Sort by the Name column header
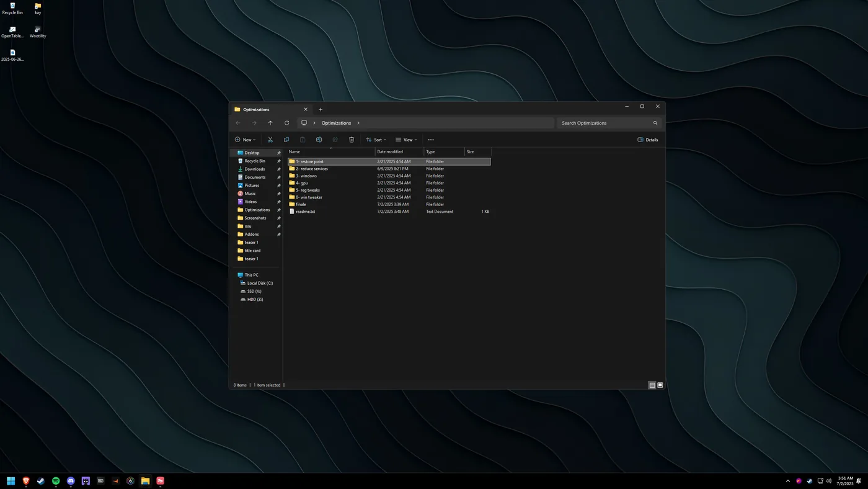The image size is (868, 489). [331, 151]
